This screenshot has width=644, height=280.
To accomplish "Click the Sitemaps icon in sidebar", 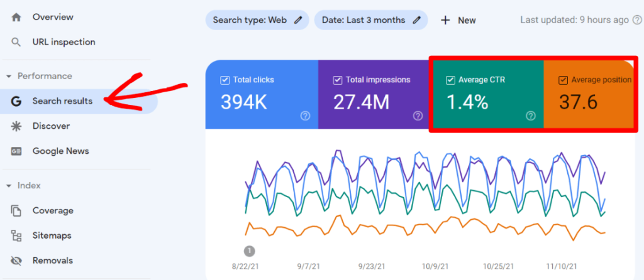I will 17,236.
